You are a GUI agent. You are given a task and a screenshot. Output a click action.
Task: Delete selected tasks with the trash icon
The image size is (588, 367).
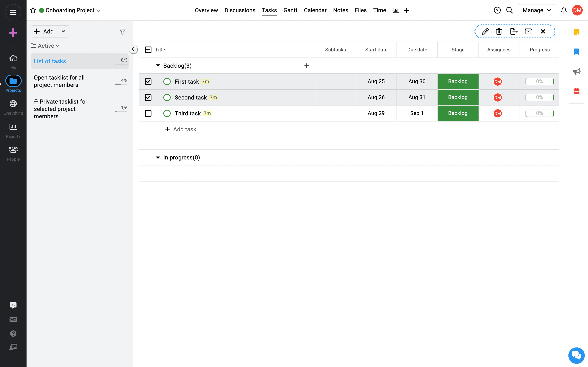499,32
